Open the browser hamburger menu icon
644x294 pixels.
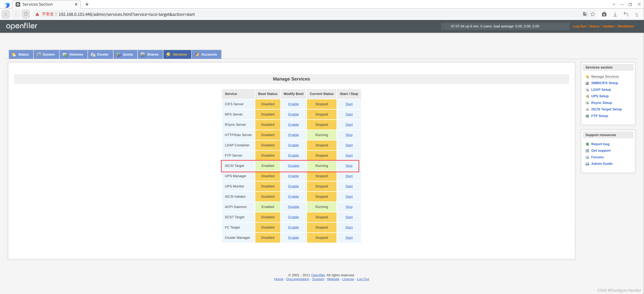[x=637, y=14]
